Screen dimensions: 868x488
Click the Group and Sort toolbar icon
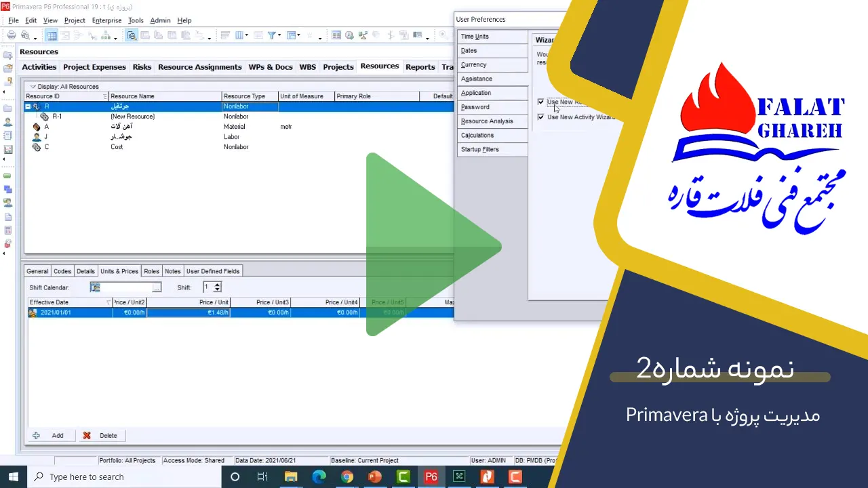(292, 35)
